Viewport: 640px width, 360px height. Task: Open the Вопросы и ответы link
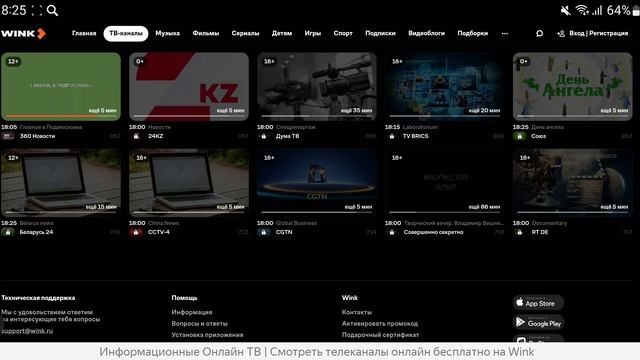[200, 324]
